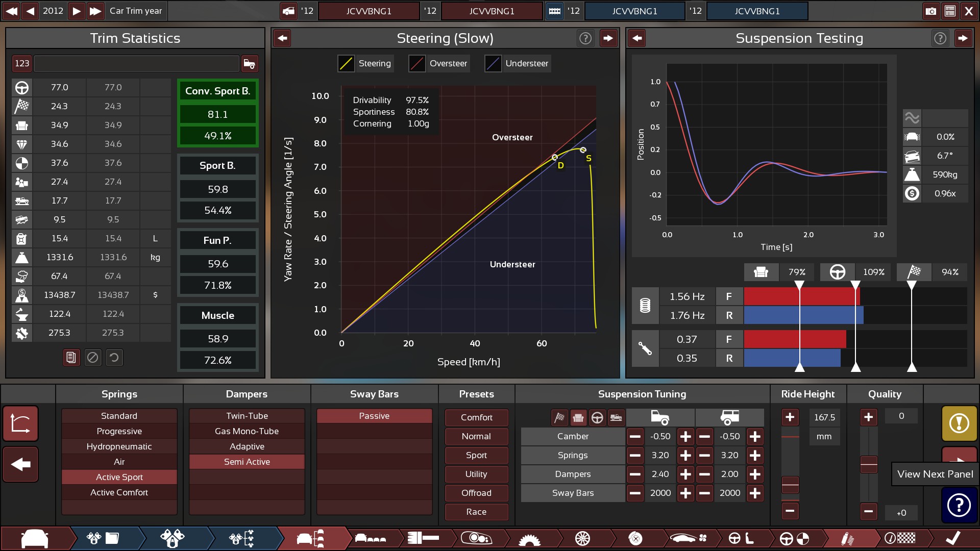
Task: Apply the Offroad suspension preset
Action: (476, 493)
